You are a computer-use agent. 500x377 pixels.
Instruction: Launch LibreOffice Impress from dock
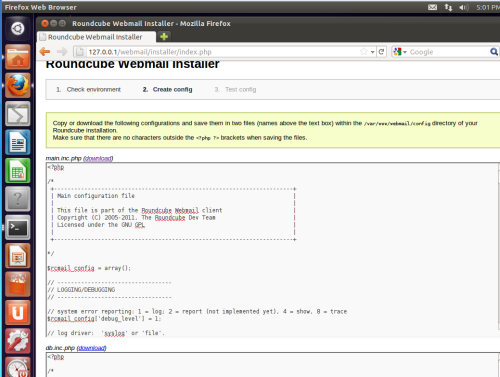pos(18,256)
